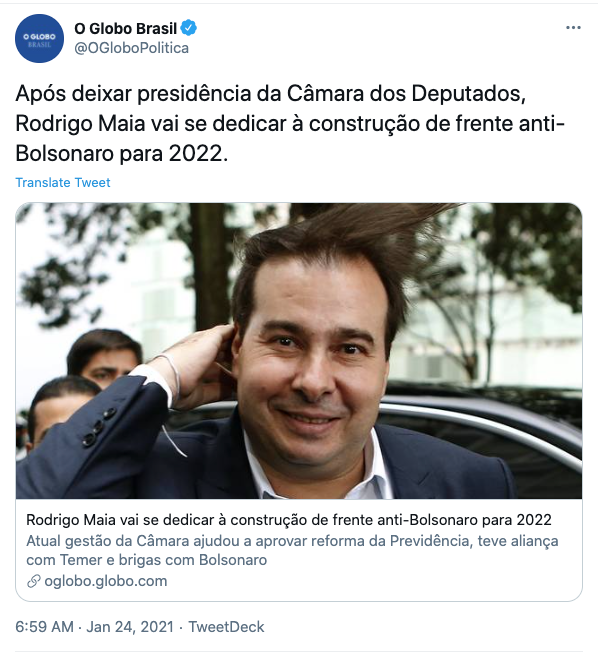Open the oglobo.globo.com domain link

point(106,581)
